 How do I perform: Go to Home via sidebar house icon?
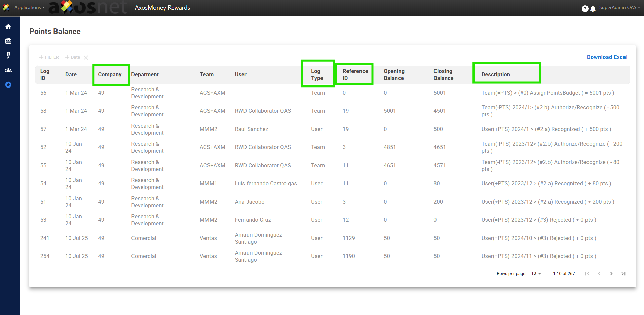pyautogui.click(x=8, y=27)
